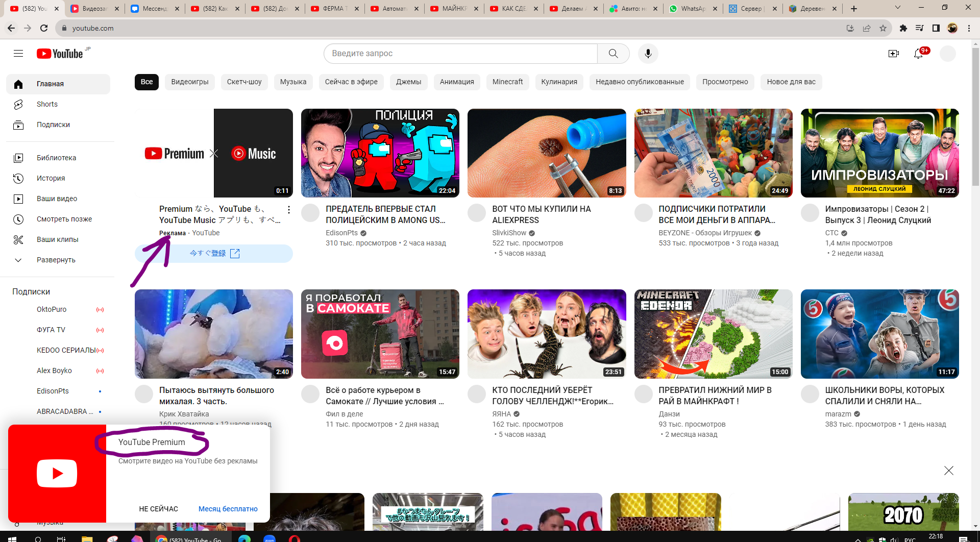
Task: Click the YouTube logo
Action: (x=60, y=54)
